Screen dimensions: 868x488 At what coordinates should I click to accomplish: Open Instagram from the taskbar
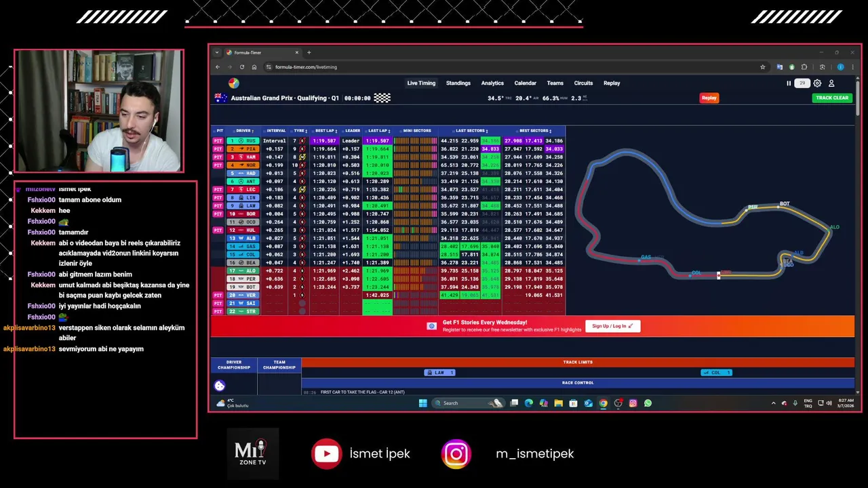[x=633, y=403]
